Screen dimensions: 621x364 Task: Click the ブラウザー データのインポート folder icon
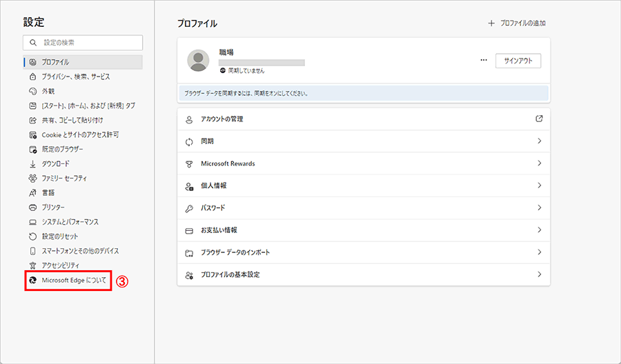[189, 253]
